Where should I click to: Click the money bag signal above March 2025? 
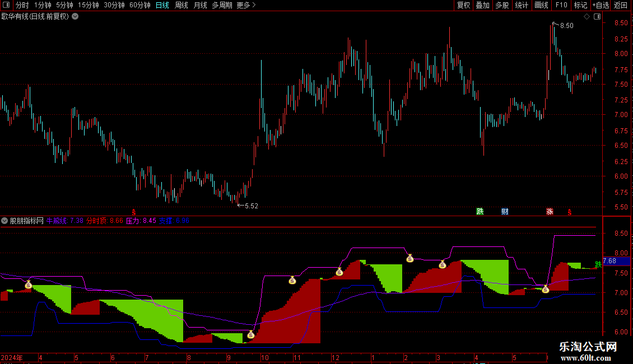coord(443,265)
